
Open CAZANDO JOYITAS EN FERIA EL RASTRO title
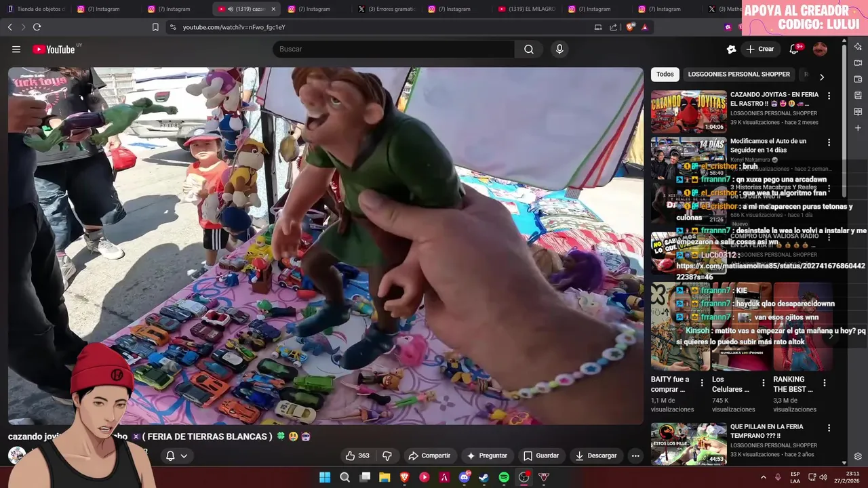774,99
